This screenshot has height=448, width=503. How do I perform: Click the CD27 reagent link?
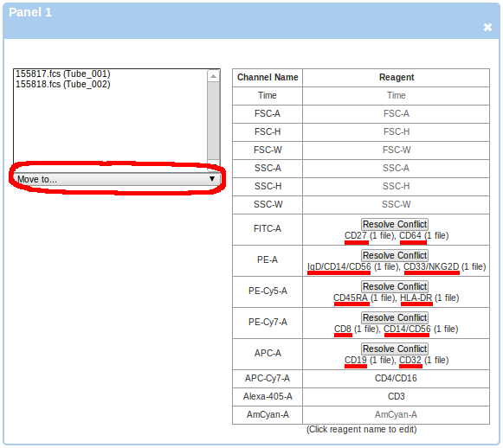point(356,235)
